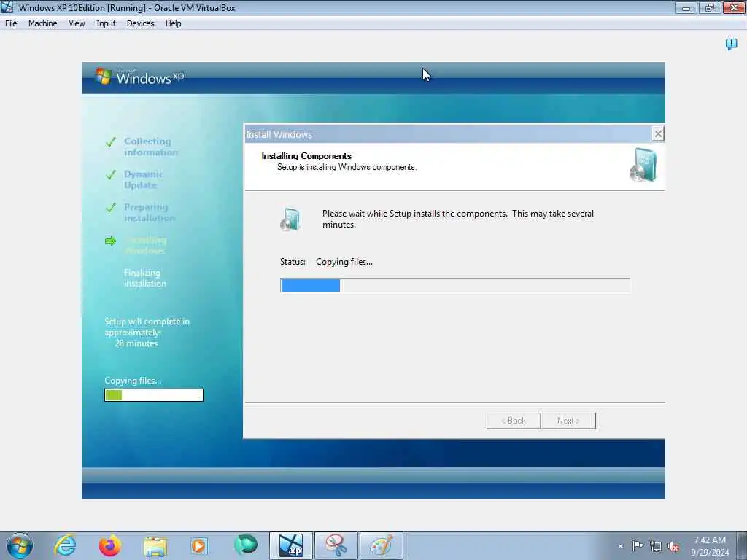Open the Help menu
The width and height of the screenshot is (747, 560).
173,23
